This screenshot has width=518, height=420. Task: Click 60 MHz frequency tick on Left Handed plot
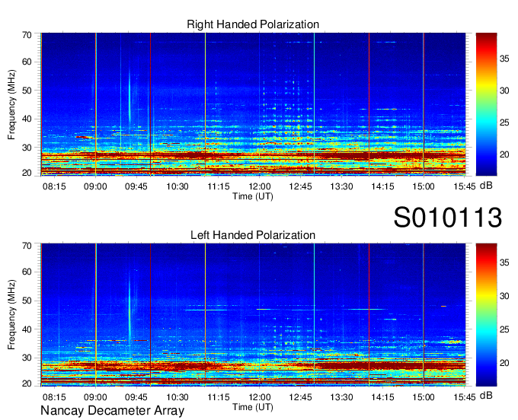(27, 272)
